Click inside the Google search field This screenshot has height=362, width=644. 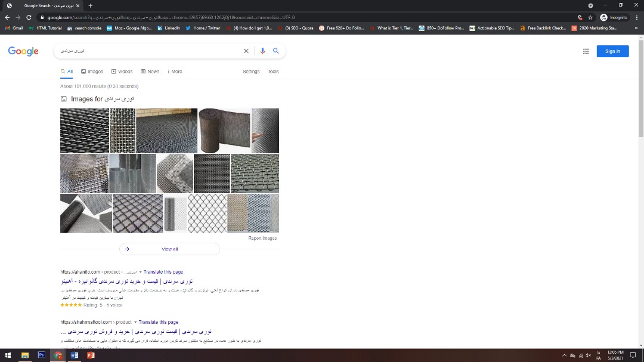(x=150, y=51)
